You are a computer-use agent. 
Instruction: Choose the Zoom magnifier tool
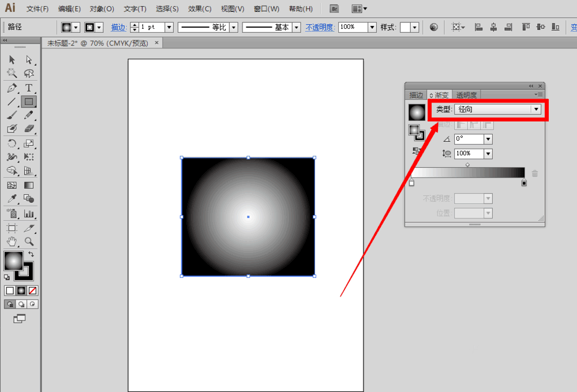pos(28,242)
